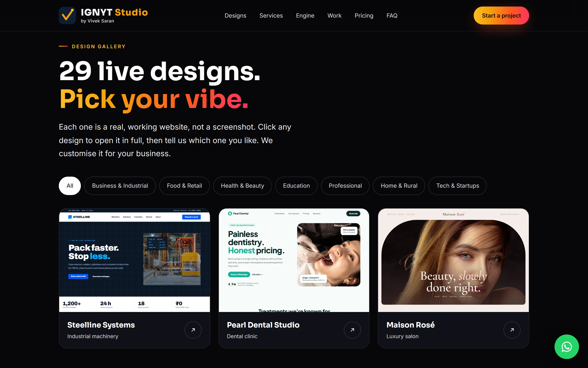Filter designs by Tech & Startups
Viewport: 588px width, 368px height.
click(x=457, y=186)
